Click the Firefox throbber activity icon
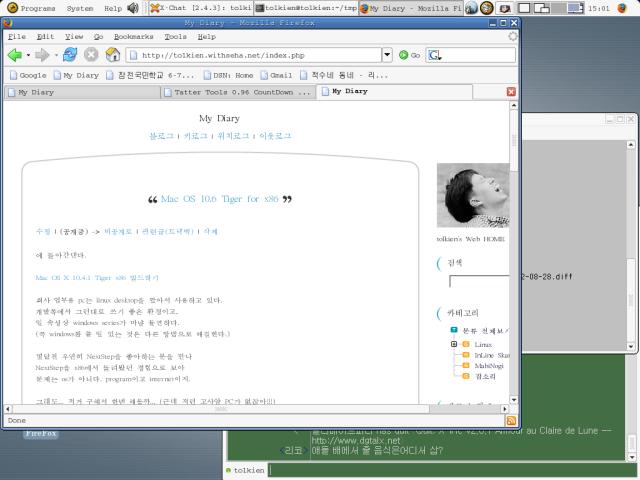Image resolution: width=640 pixels, height=480 pixels. 512,37
